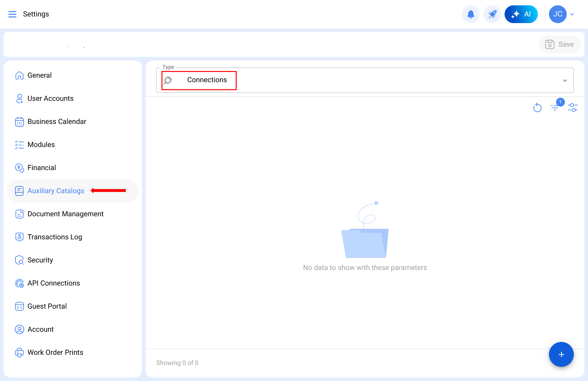
Task: Click the JC user avatar
Action: 557,14
